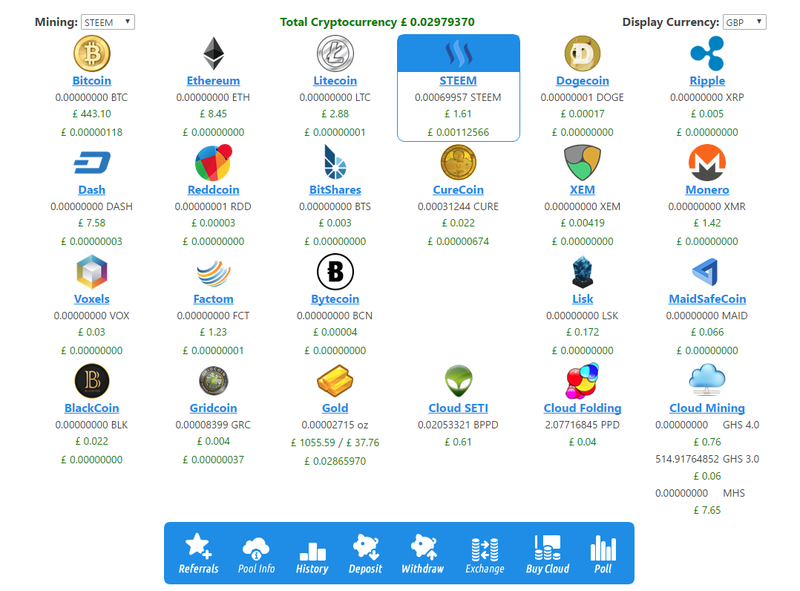Select the Bytecoin logo icon
The height and width of the screenshot is (591, 800).
[335, 271]
